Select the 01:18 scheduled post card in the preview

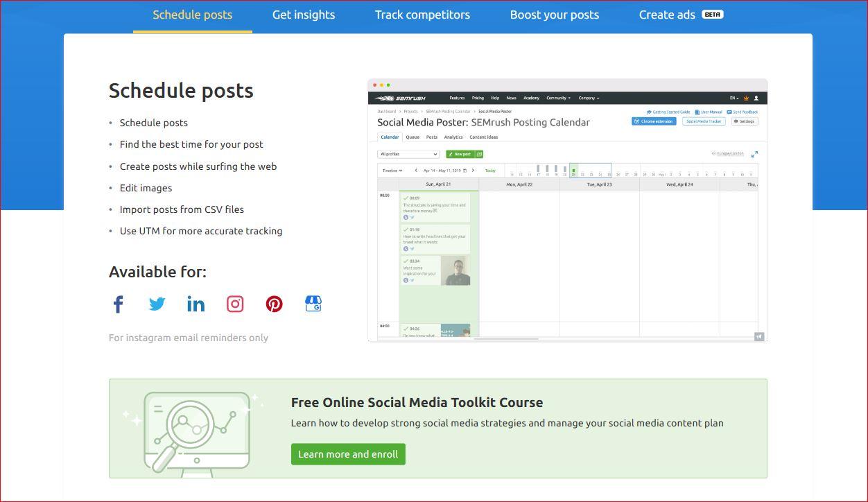click(x=435, y=239)
